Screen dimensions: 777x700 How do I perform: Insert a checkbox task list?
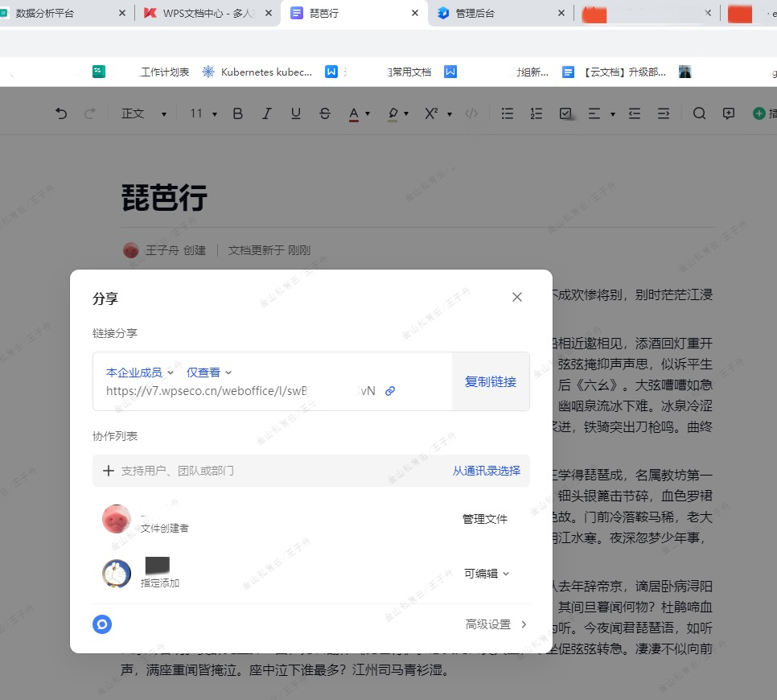click(x=565, y=113)
